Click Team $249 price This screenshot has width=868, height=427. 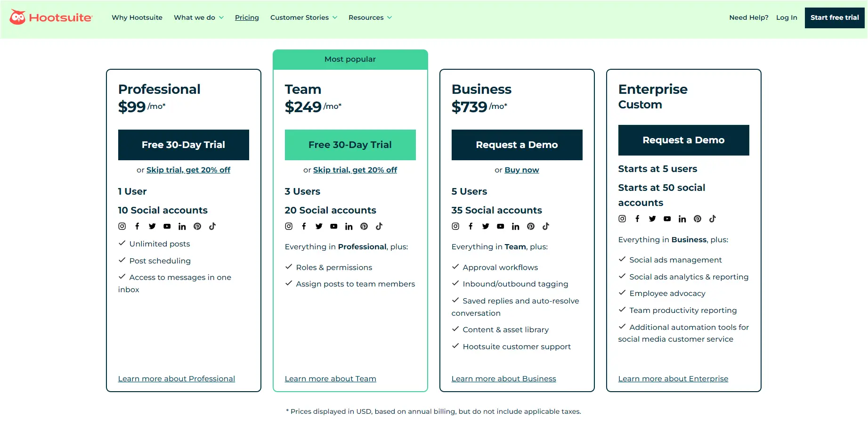click(303, 107)
